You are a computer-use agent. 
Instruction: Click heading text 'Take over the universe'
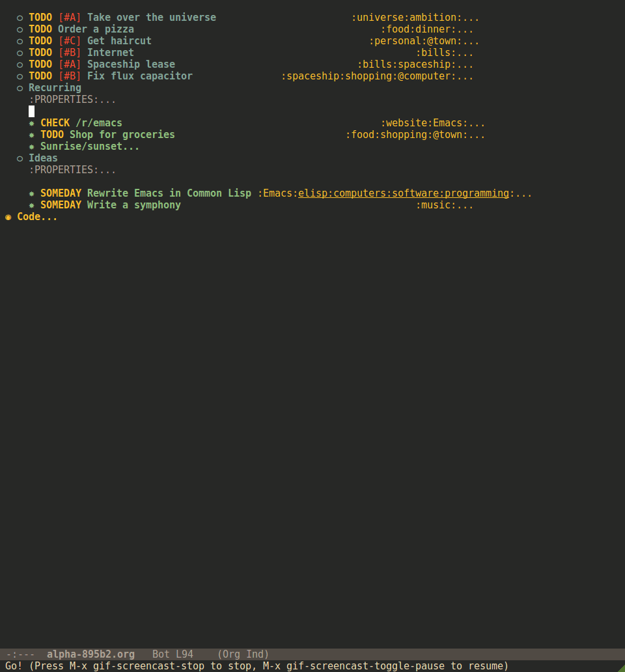point(152,18)
